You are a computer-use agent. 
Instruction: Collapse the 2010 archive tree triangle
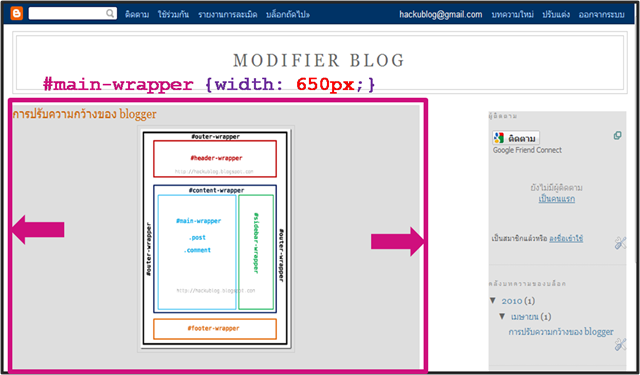(493, 301)
